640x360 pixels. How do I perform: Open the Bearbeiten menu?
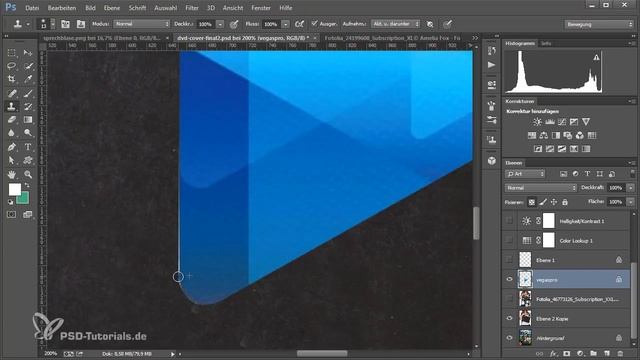pyautogui.click(x=62, y=8)
